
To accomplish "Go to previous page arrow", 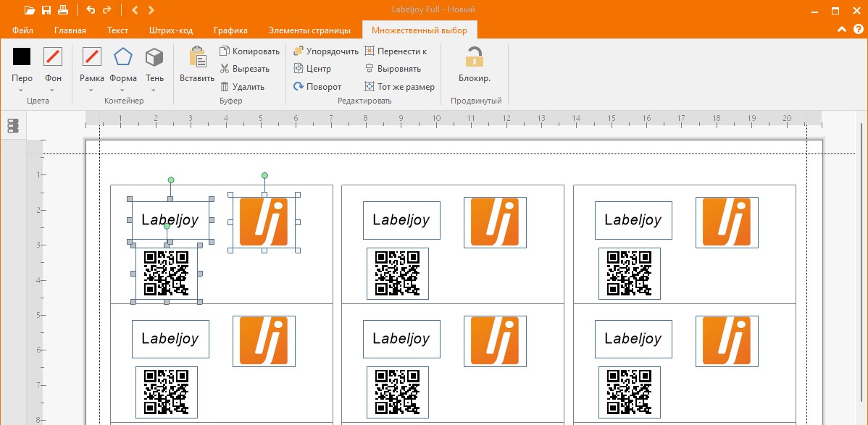I will 135,10.
